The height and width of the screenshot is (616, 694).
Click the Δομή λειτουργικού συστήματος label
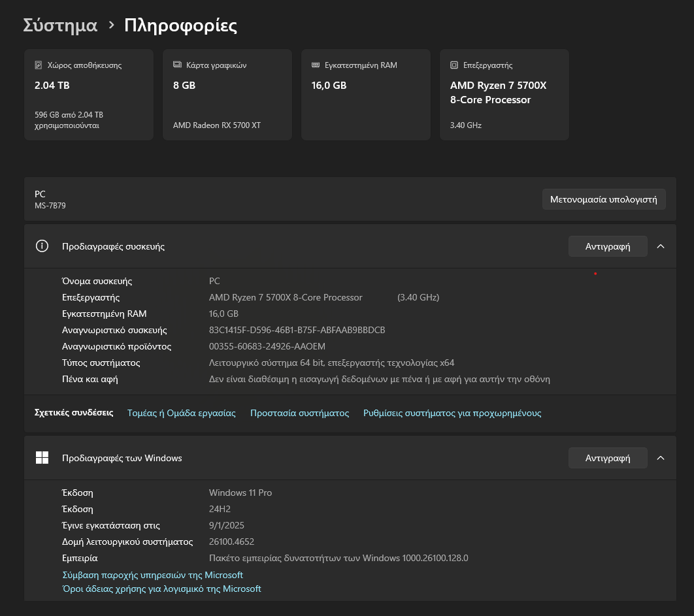(127, 542)
